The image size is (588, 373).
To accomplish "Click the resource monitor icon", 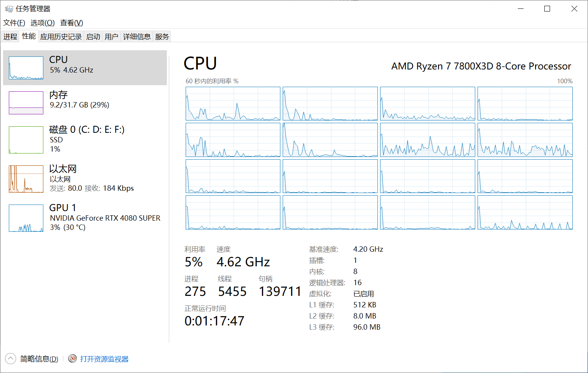I will pyautogui.click(x=72, y=358).
